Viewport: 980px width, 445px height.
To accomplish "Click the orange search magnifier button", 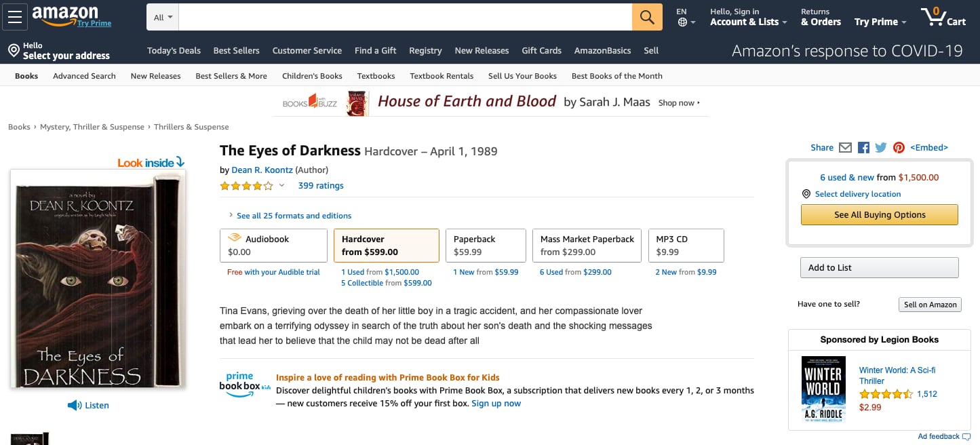I will pos(647,17).
